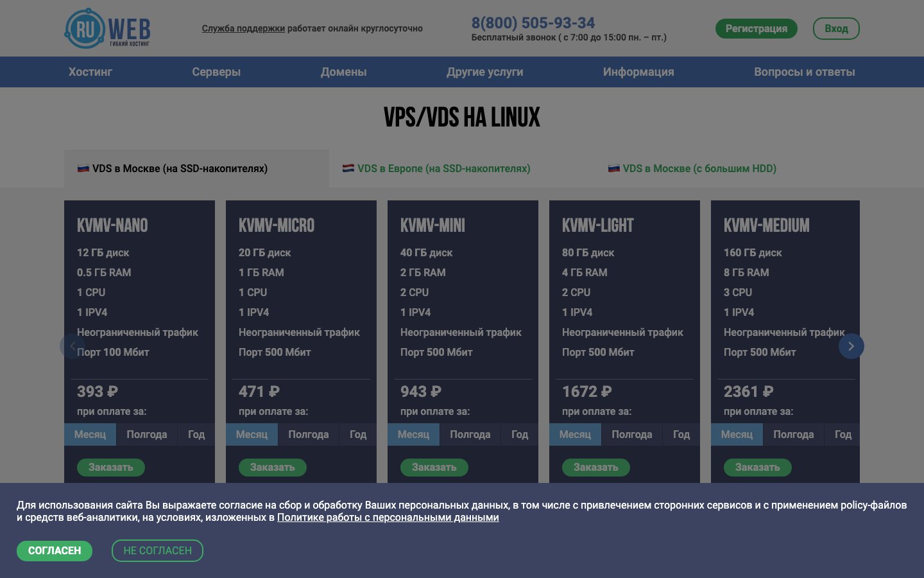The height and width of the screenshot is (578, 924).
Task: Click Netherlands flag on Europe tab
Action: tap(348, 168)
